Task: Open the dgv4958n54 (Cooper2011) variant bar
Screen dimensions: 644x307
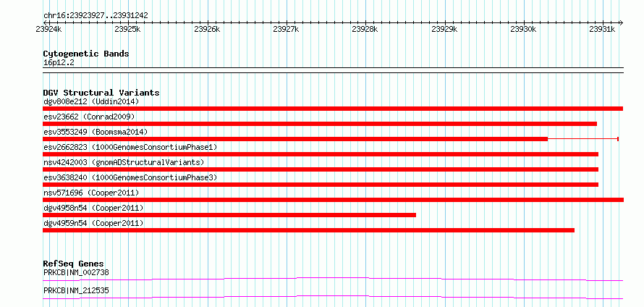Action: point(229,215)
